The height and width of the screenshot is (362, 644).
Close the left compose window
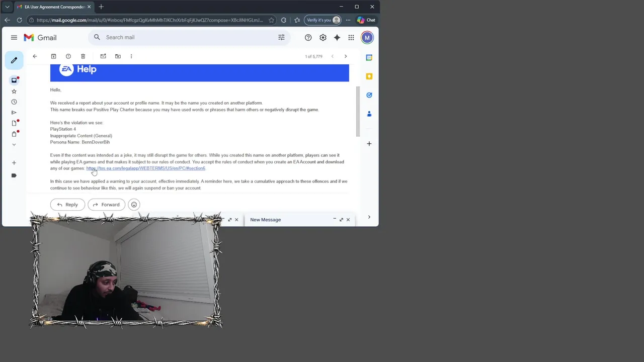point(236,220)
